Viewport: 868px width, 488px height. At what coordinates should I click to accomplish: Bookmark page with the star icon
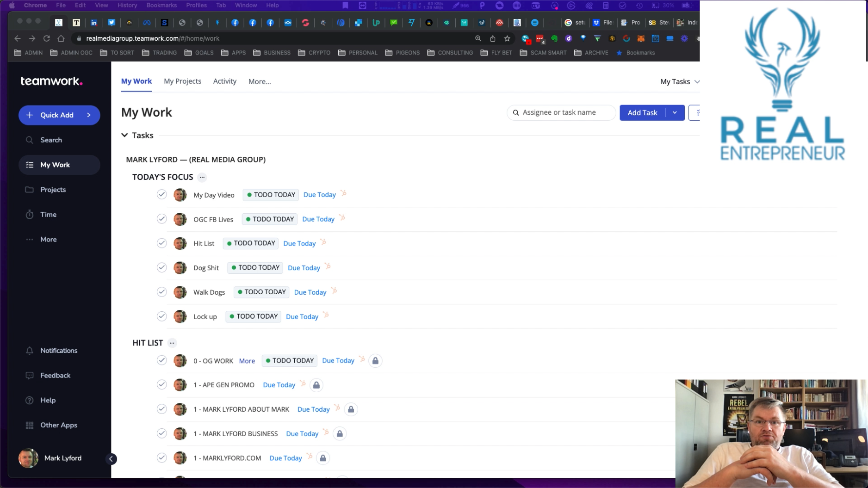pos(507,38)
